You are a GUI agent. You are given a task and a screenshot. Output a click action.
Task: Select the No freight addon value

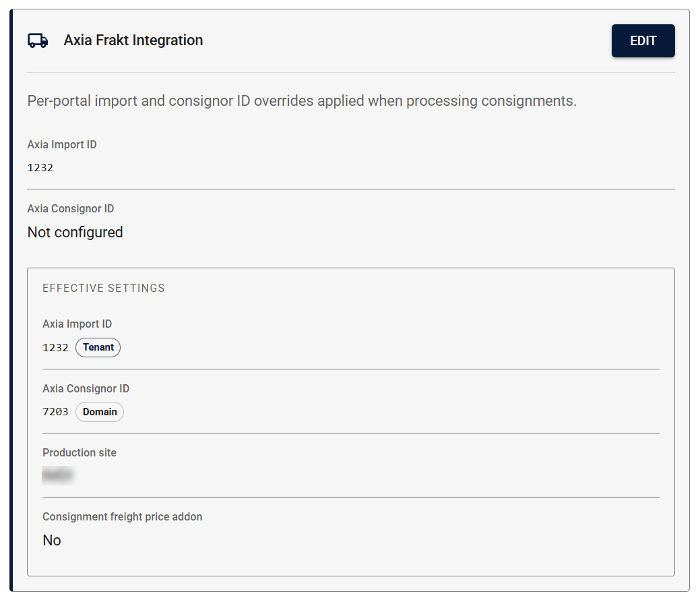coord(52,540)
